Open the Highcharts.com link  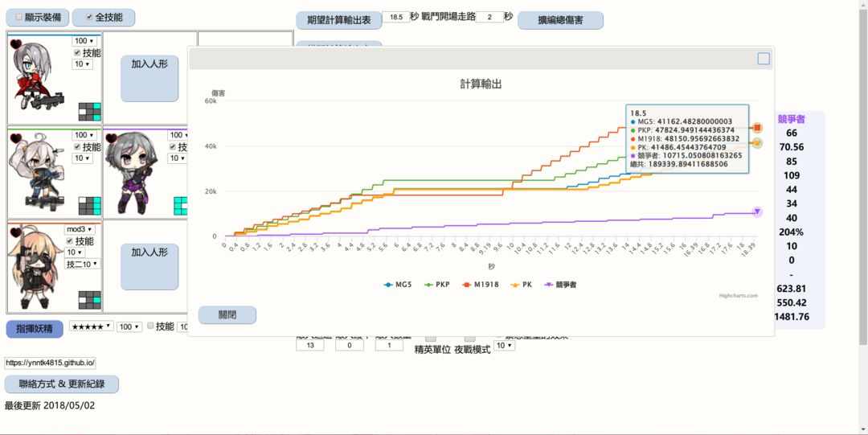(x=739, y=296)
